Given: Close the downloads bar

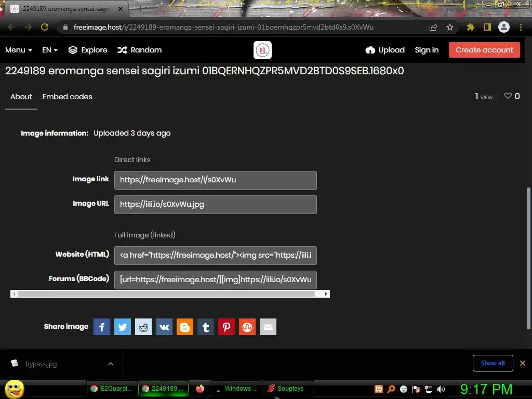Looking at the screenshot, I should click(x=523, y=363).
